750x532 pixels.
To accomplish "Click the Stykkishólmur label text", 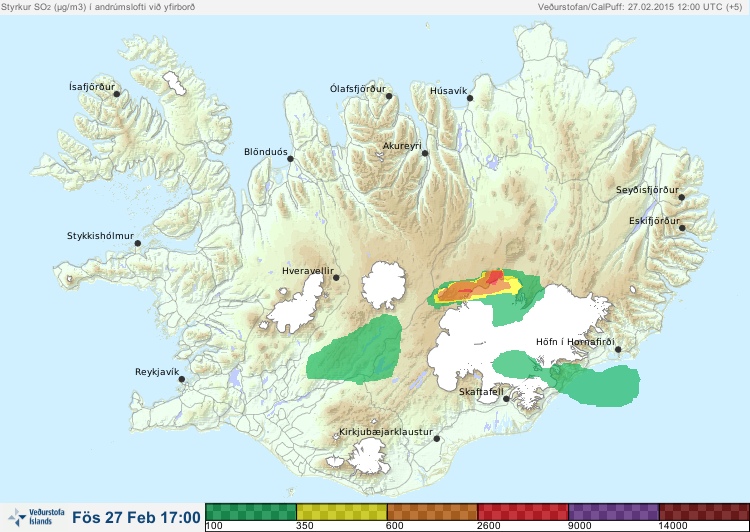I will 100,236.
